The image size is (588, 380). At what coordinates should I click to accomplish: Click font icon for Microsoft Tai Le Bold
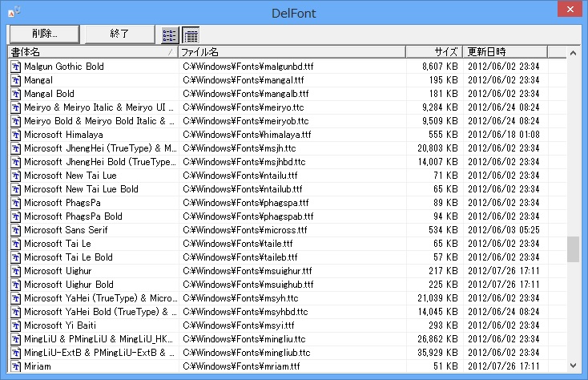16,257
